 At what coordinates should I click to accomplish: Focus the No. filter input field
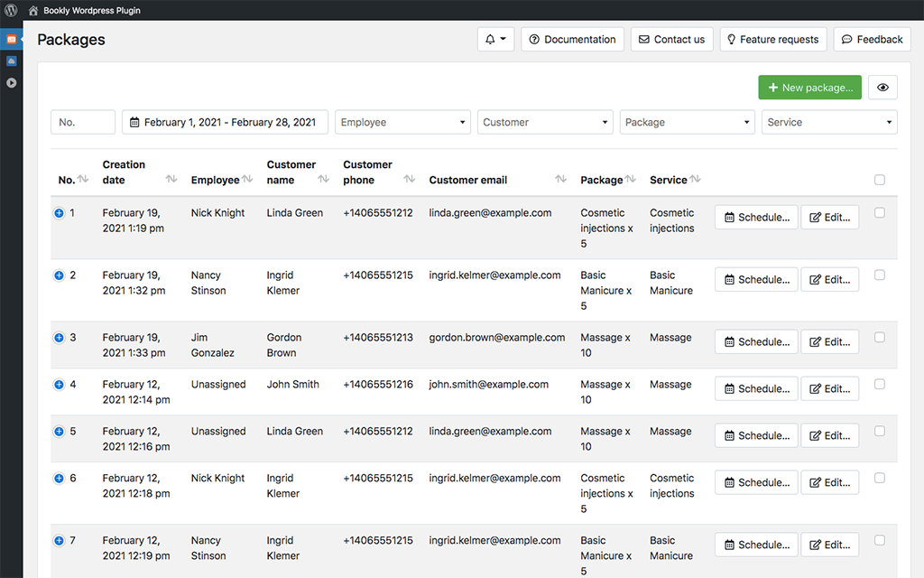click(83, 122)
